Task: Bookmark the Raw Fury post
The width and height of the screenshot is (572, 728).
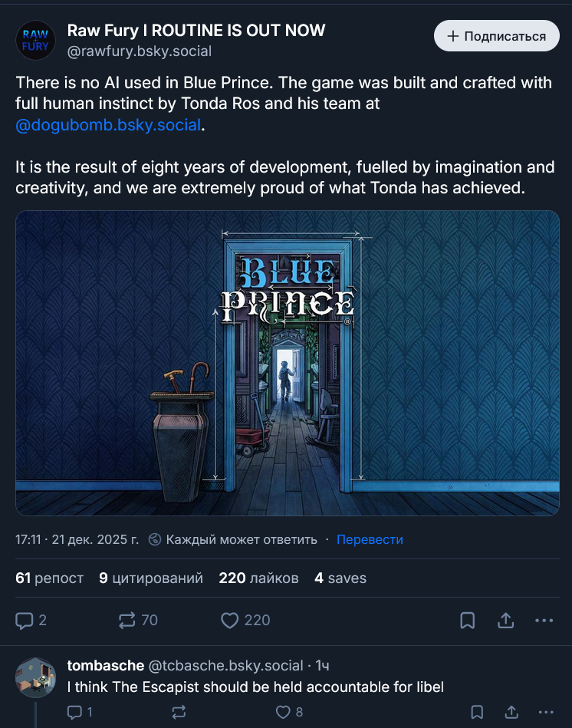Action: [467, 621]
